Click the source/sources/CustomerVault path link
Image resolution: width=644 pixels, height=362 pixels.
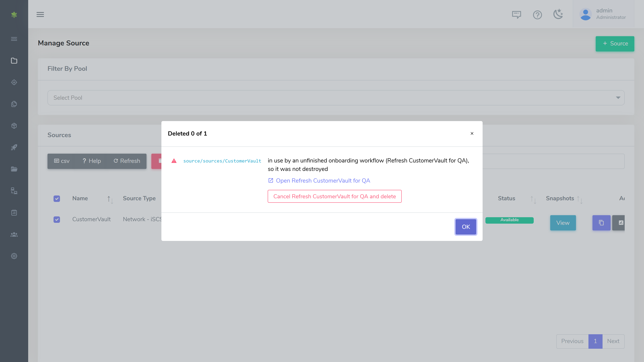point(222,161)
